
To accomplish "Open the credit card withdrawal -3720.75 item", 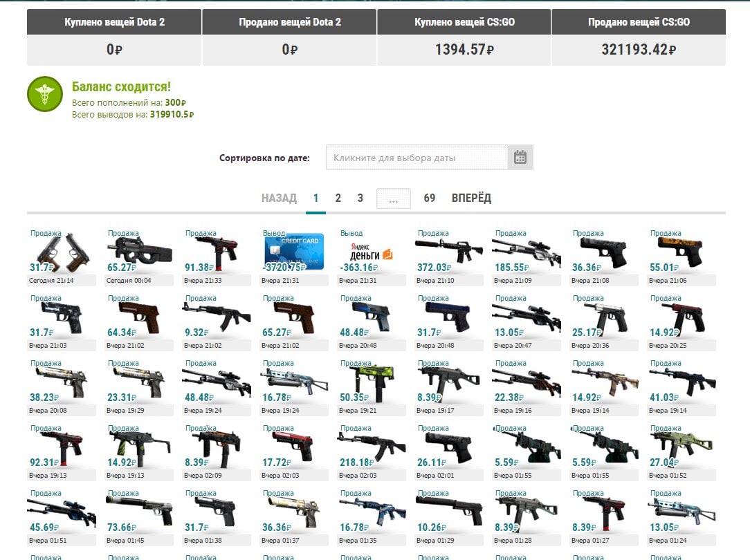I will [x=294, y=257].
